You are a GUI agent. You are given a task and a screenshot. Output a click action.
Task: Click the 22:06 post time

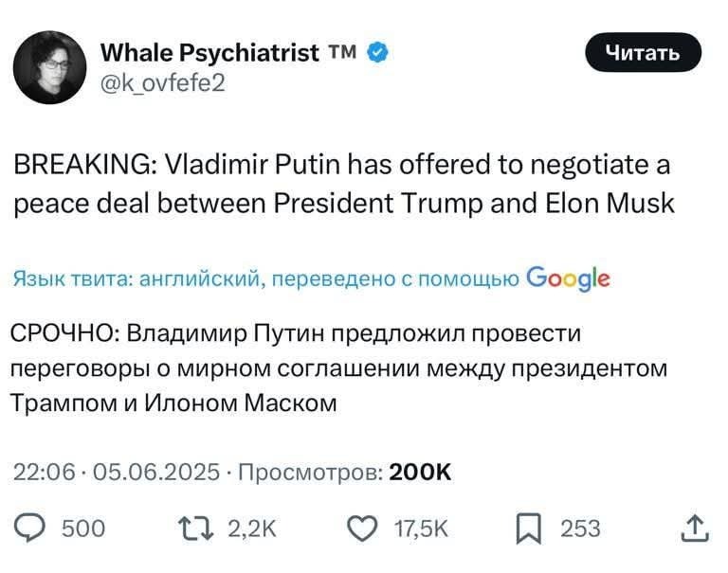tap(44, 472)
